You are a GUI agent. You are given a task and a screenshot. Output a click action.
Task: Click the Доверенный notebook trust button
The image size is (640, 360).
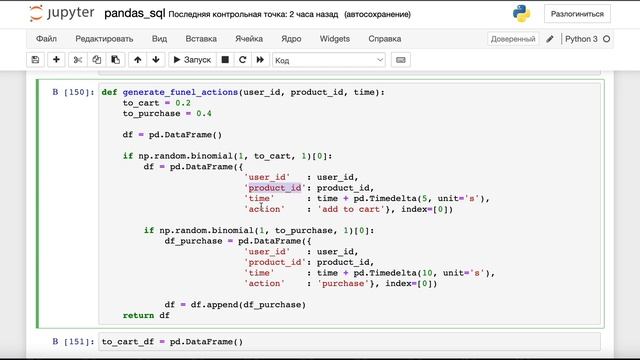pyautogui.click(x=513, y=39)
